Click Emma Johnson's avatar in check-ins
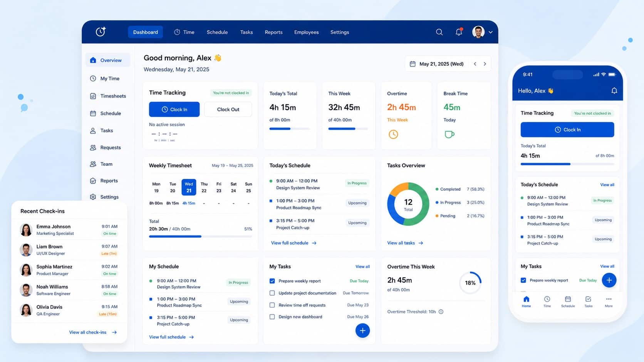The width and height of the screenshot is (644, 362). [x=26, y=230]
